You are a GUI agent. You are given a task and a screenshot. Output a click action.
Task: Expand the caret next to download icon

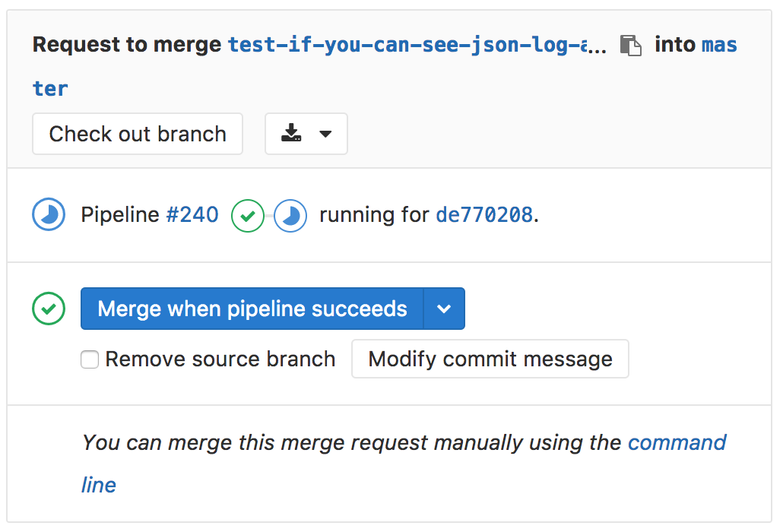click(x=325, y=135)
